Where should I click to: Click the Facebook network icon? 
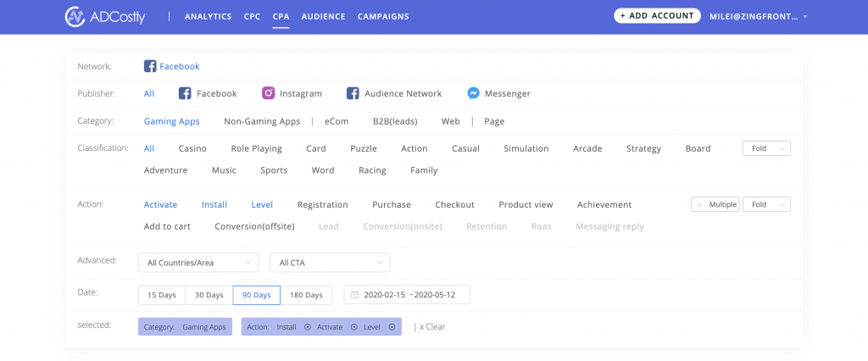(x=150, y=66)
